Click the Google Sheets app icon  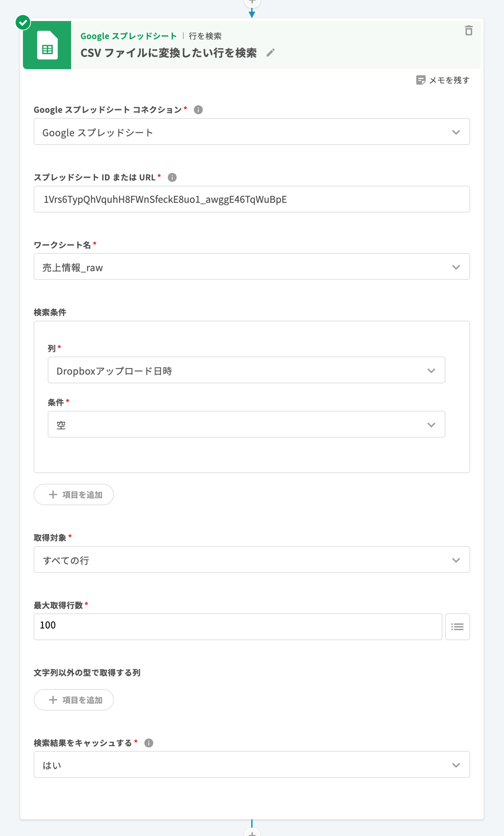tap(47, 45)
